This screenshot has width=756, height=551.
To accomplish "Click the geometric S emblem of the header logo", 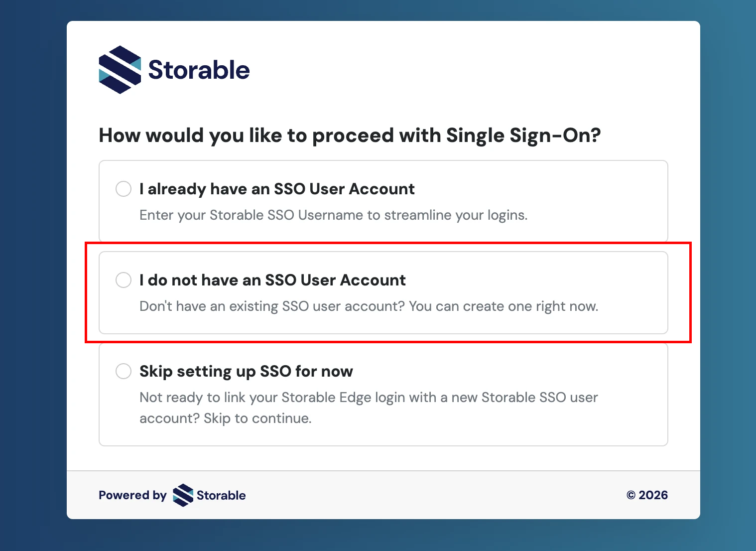I will [x=120, y=70].
